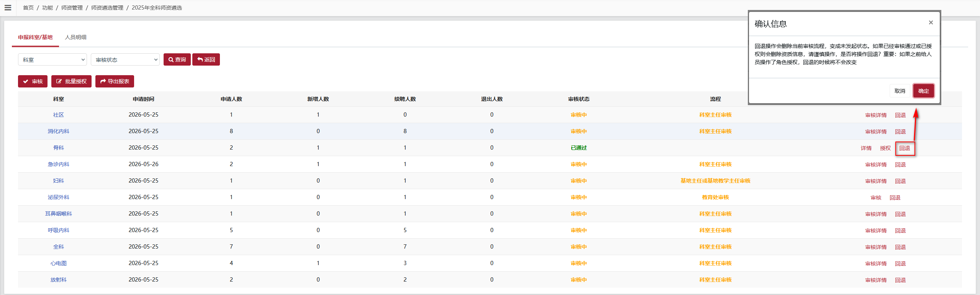Confirm the rollback with 确定 button
The height and width of the screenshot is (295, 980).
click(923, 91)
